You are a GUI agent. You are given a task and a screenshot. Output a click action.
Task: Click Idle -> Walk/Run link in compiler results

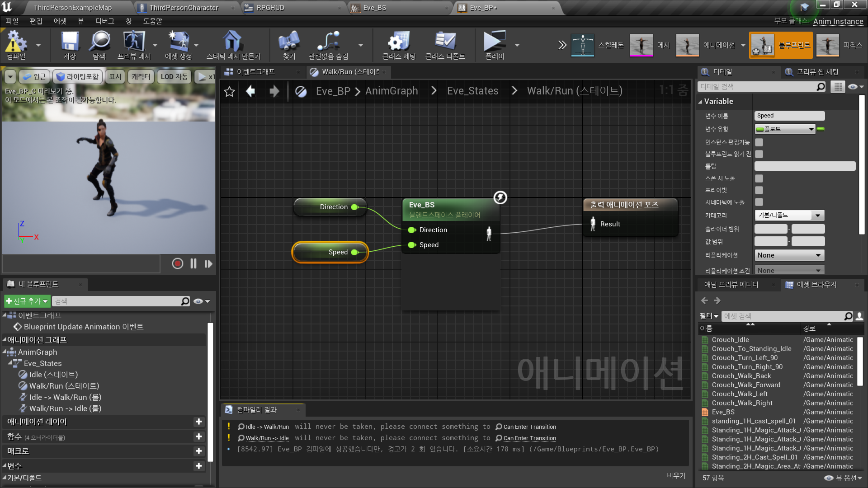267,427
